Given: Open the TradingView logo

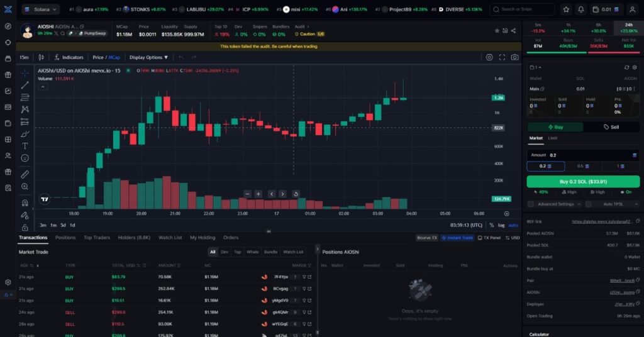Looking at the screenshot, I should pos(45,199).
